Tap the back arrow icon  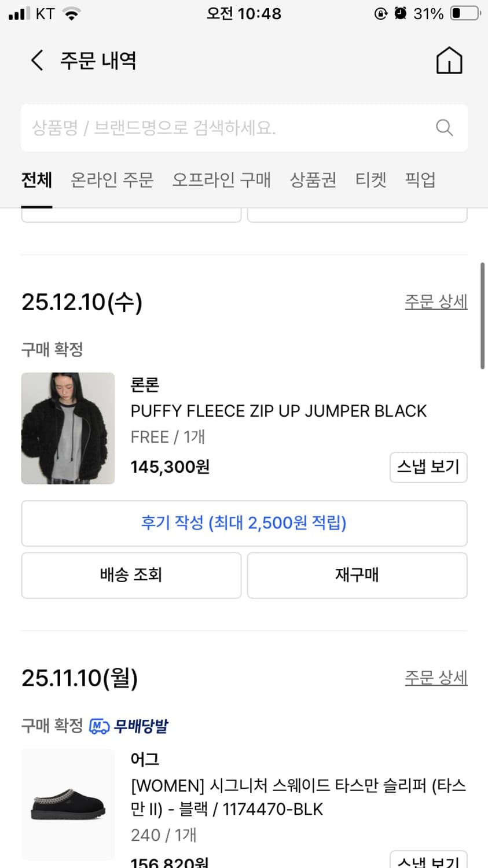pyautogui.click(x=36, y=60)
